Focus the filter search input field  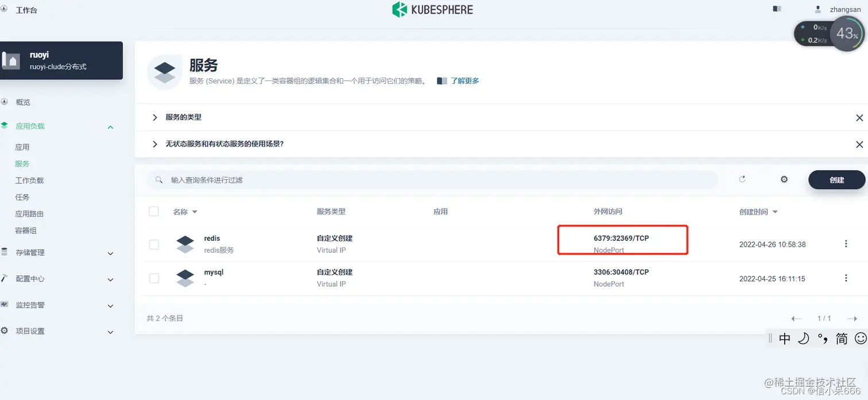coord(432,180)
